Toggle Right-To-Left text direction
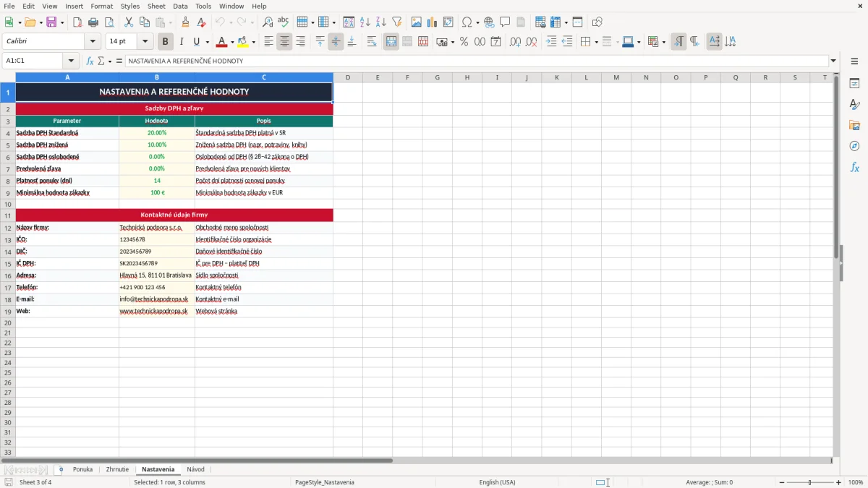The width and height of the screenshot is (868, 488). pyautogui.click(x=694, y=42)
